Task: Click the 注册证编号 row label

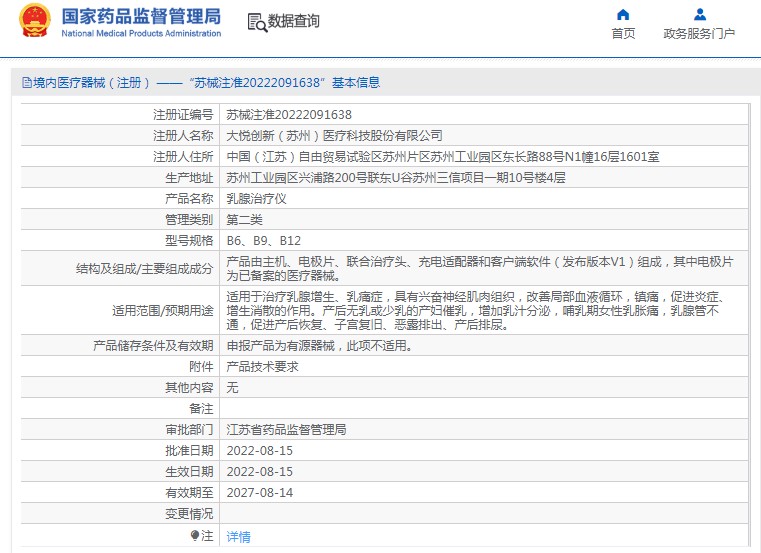Action: (183, 115)
